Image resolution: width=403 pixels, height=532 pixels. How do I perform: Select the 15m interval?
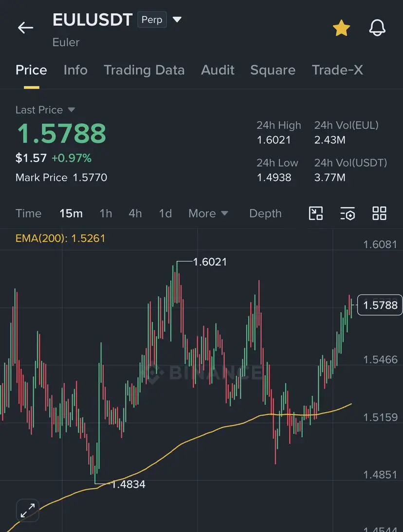[71, 213]
